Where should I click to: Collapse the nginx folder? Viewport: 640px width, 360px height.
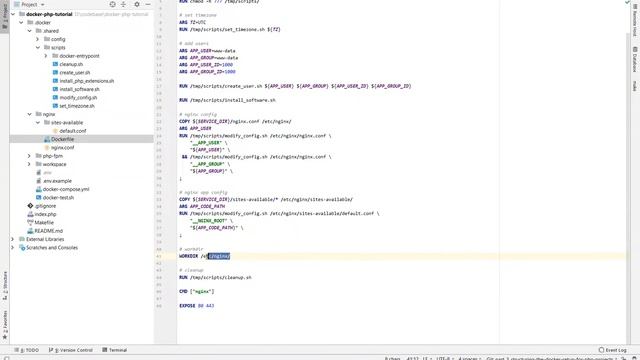coord(29,114)
